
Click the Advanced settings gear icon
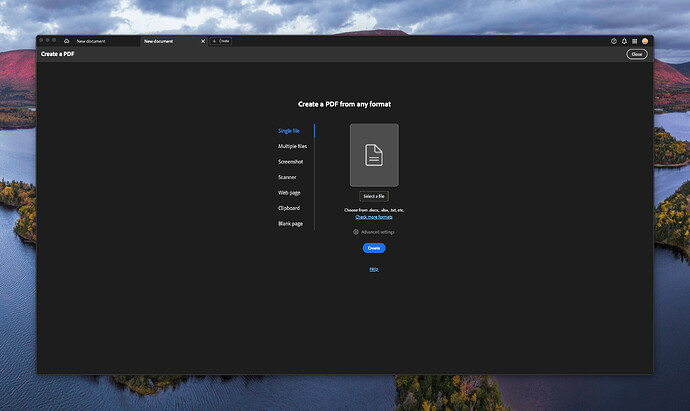pos(356,232)
